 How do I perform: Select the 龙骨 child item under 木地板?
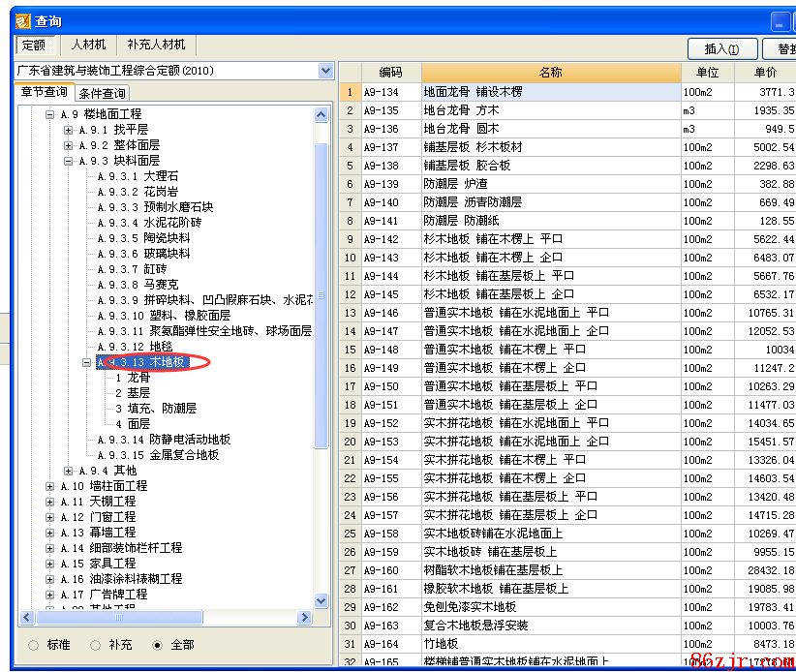(133, 378)
